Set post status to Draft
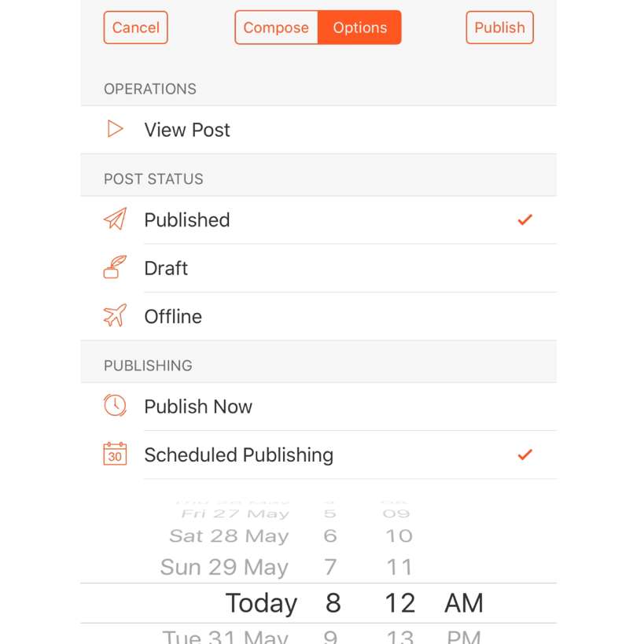Screen dimensions: 644x644 point(318,268)
